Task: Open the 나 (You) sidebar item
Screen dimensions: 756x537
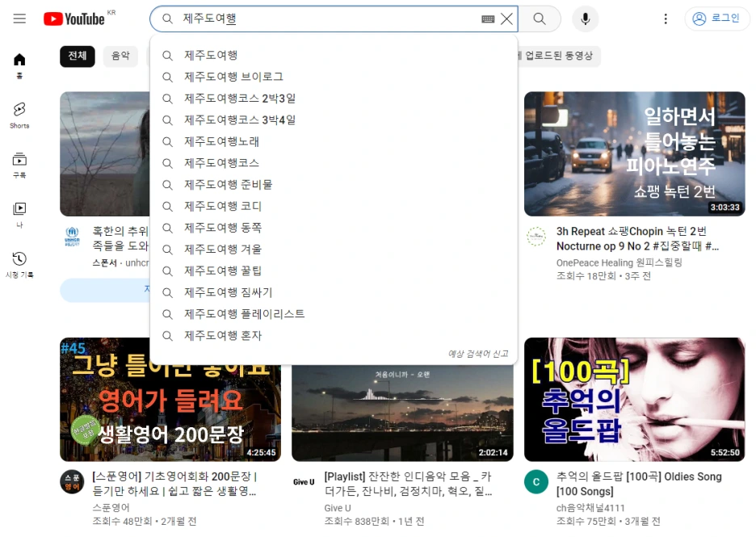Action: pyautogui.click(x=19, y=215)
